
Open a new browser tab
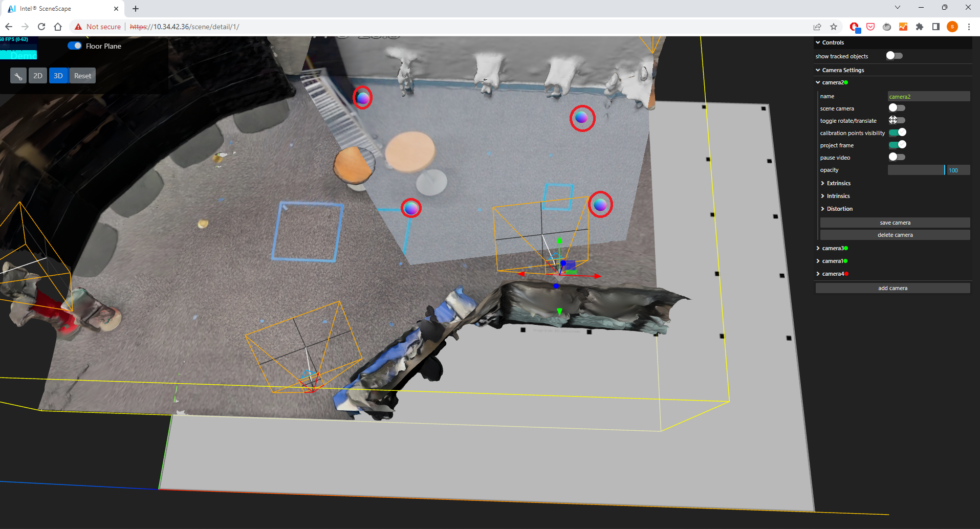pyautogui.click(x=136, y=9)
